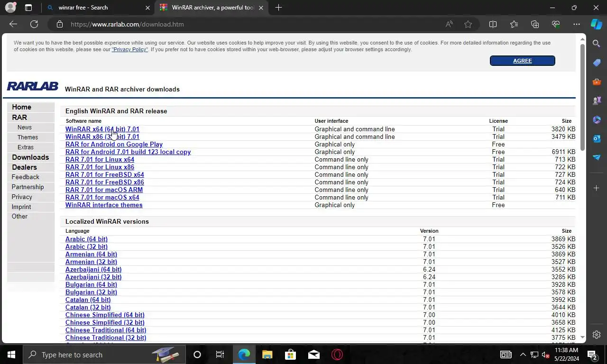Open Browser essentials heart icon

click(x=556, y=24)
